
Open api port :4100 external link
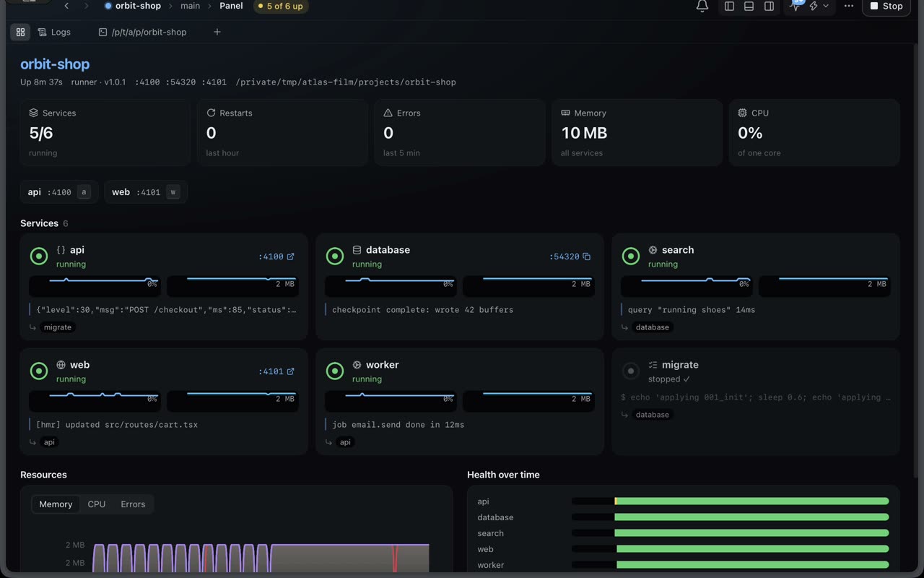(x=276, y=256)
